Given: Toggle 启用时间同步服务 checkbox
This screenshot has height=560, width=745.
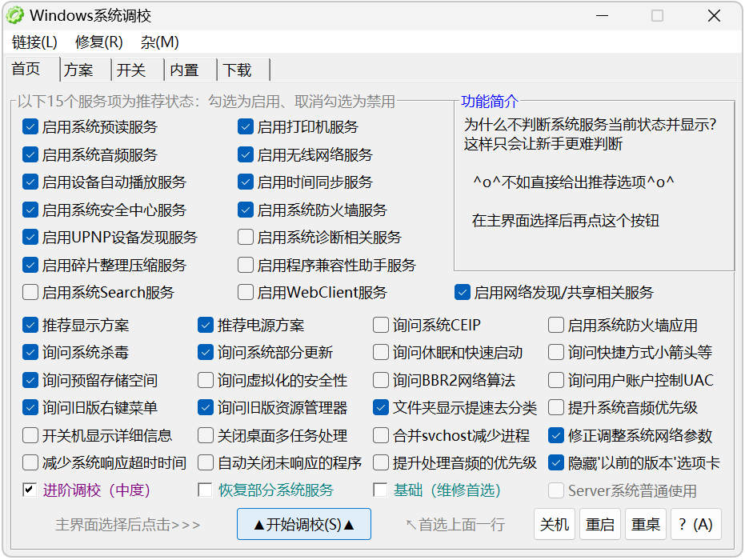Looking at the screenshot, I should [x=246, y=182].
